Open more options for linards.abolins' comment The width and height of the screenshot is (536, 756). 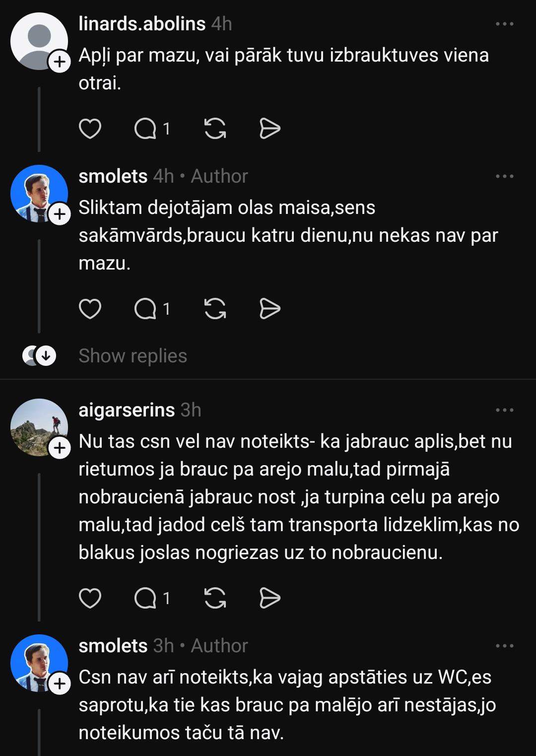coord(504,24)
